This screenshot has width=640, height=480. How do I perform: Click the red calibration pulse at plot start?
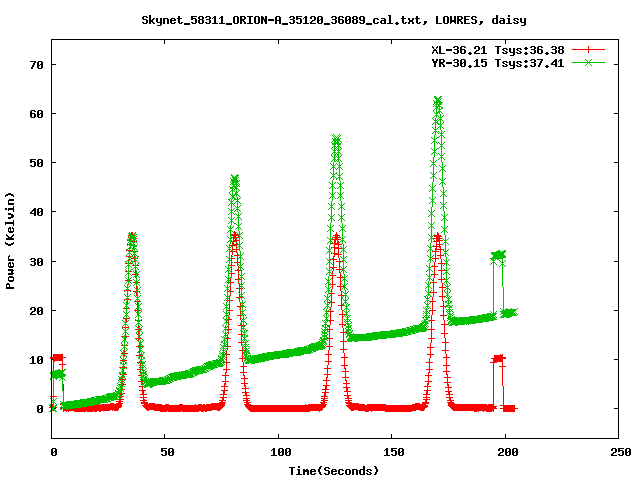(58, 358)
